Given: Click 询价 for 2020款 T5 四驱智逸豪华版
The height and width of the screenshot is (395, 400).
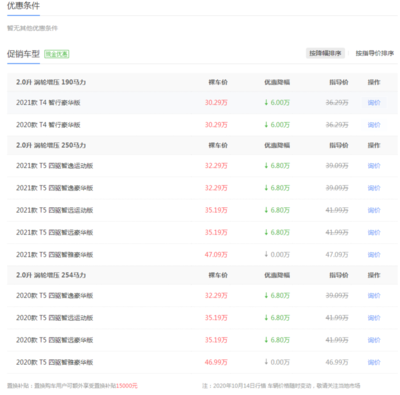Looking at the screenshot, I should (374, 296).
